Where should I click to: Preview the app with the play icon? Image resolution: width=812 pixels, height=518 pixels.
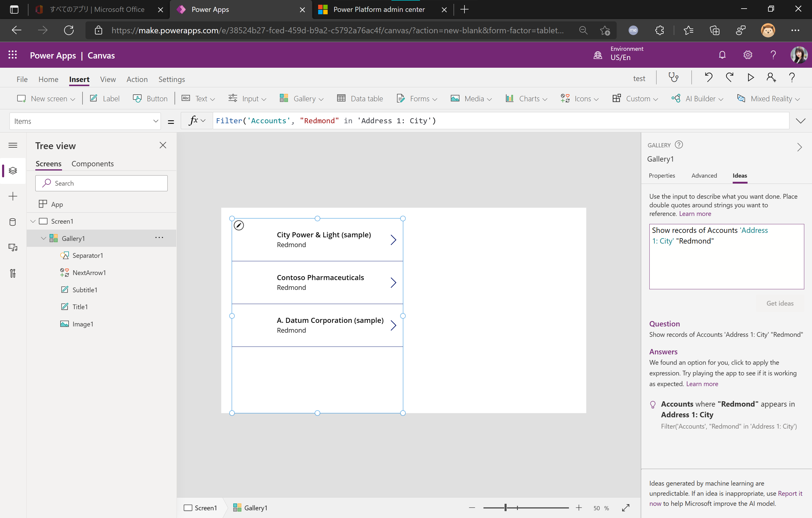750,78
